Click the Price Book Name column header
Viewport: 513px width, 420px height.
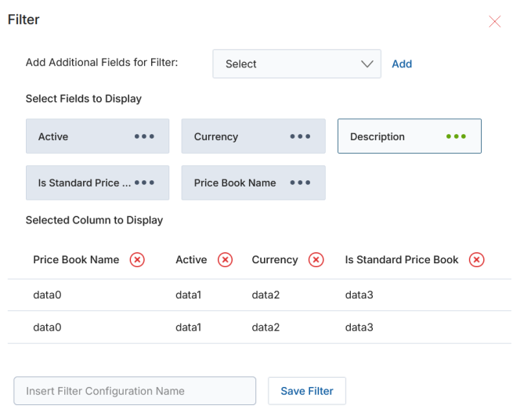(76, 259)
